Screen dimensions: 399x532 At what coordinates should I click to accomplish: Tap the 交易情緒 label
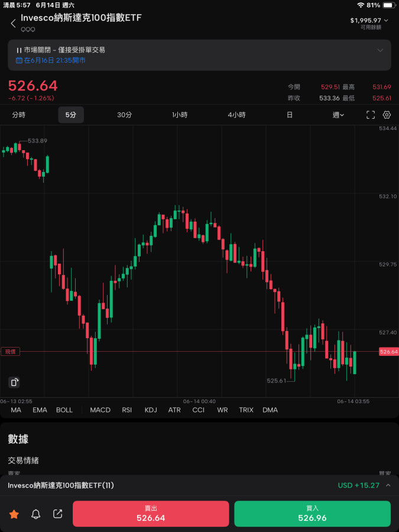(24, 460)
